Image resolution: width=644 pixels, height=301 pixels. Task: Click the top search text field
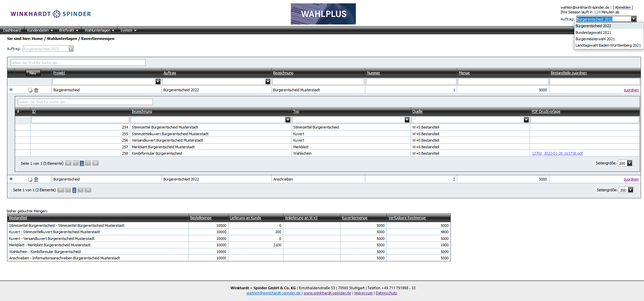pyautogui.click(x=78, y=63)
